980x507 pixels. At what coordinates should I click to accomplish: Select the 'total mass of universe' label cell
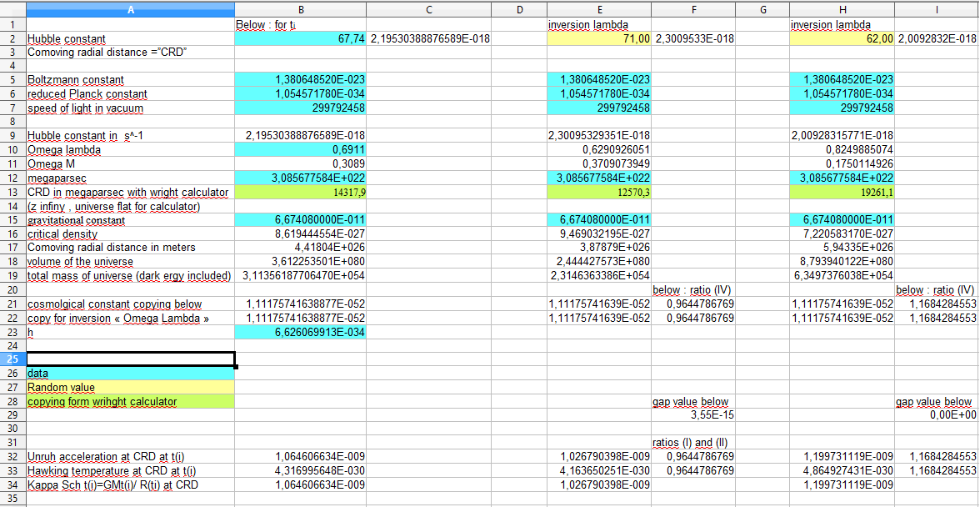[130, 276]
